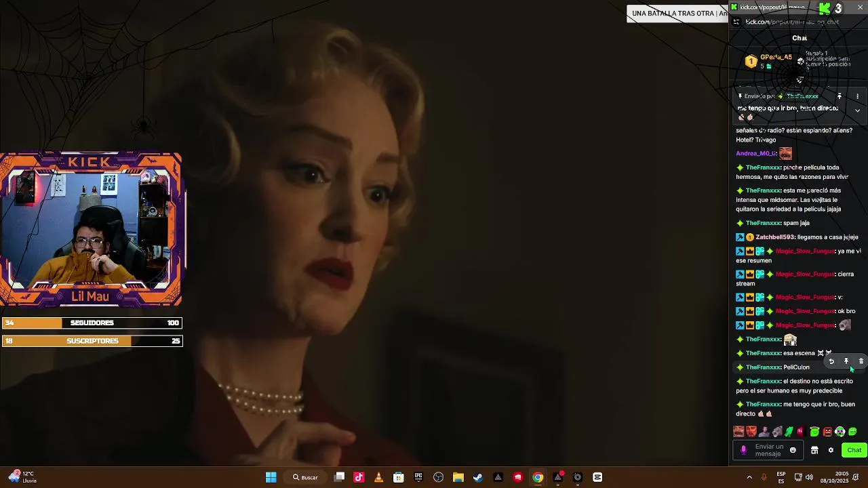Insert red angry block emote

coord(827,432)
